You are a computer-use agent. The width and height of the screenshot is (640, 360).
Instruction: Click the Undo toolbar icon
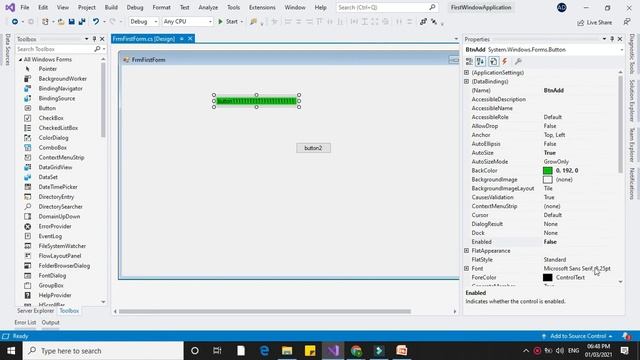click(x=96, y=22)
